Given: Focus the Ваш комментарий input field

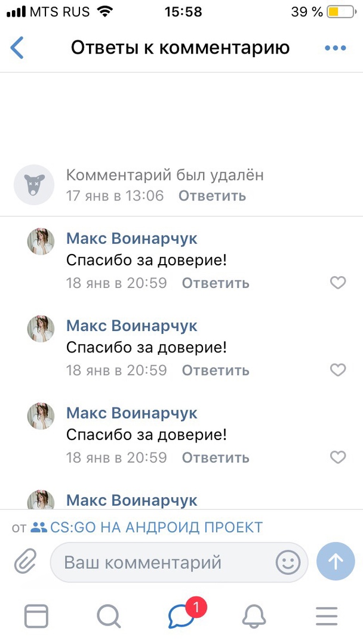Looking at the screenshot, I should click(161, 562).
